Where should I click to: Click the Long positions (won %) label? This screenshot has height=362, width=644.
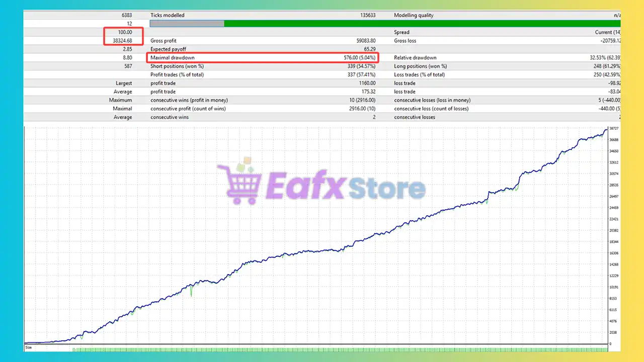(421, 66)
